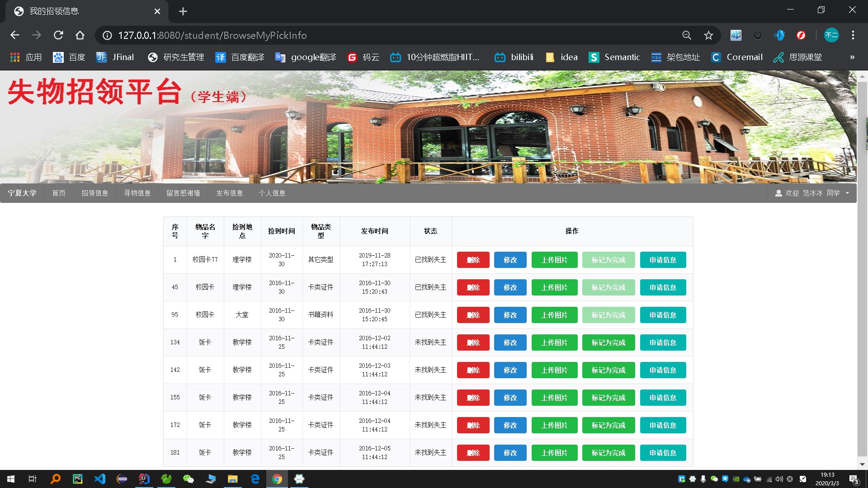Expand the 欢迎 范冰冰 同学 user dropdown

pyautogui.click(x=812, y=193)
